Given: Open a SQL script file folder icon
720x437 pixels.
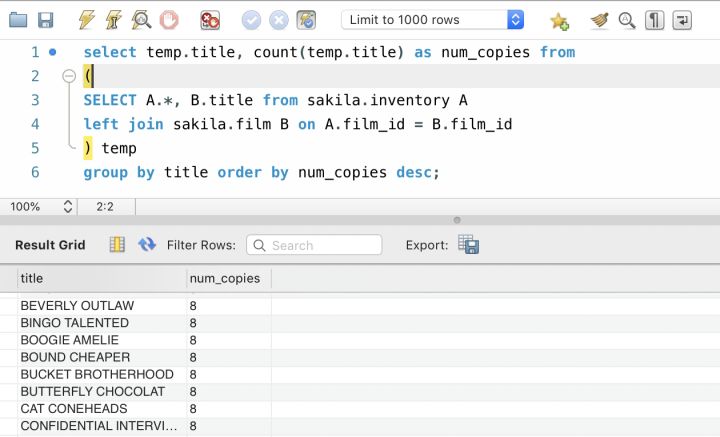Looking at the screenshot, I should coord(18,20).
